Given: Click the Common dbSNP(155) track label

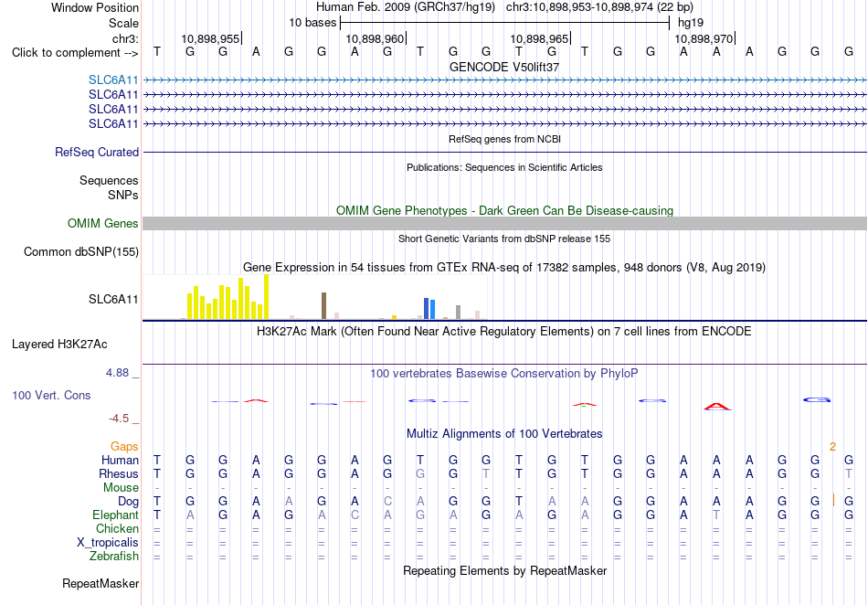Looking at the screenshot, I should click(81, 252).
